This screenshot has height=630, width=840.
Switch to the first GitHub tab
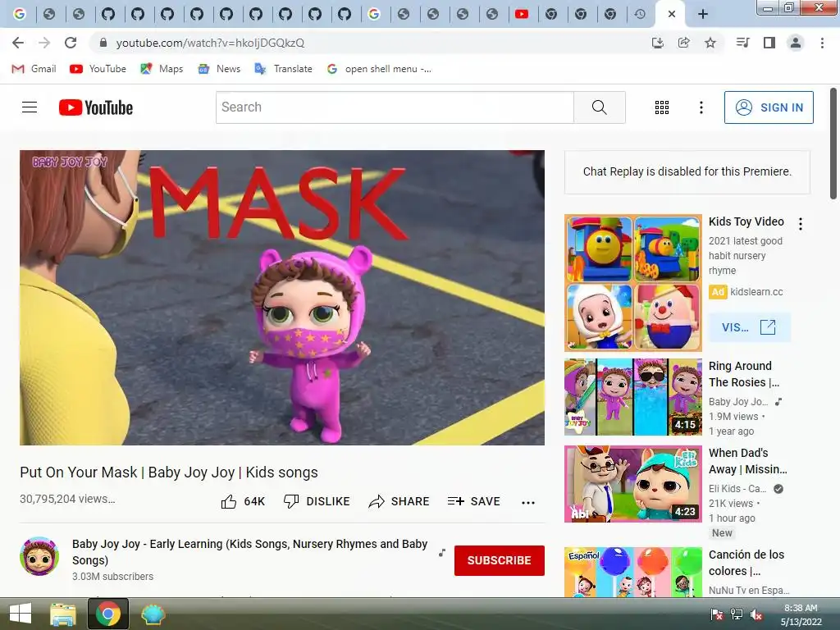click(x=108, y=15)
